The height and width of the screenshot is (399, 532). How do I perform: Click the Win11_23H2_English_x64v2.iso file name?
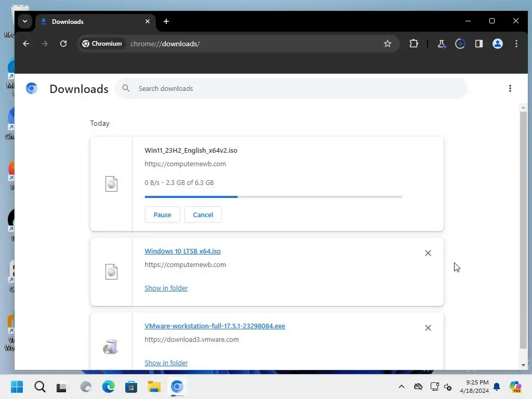[191, 150]
